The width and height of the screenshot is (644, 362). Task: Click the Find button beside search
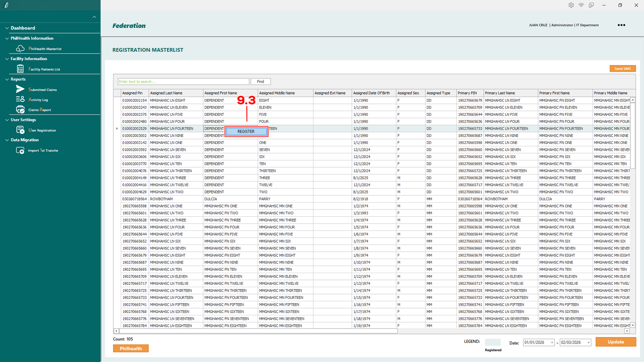click(260, 82)
